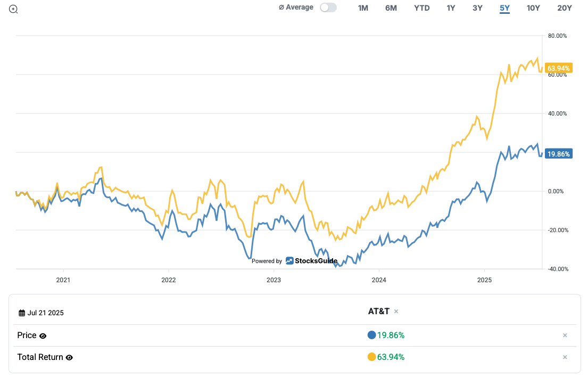Click the StocksGuide logo icon
The height and width of the screenshot is (377, 588).
tap(289, 261)
